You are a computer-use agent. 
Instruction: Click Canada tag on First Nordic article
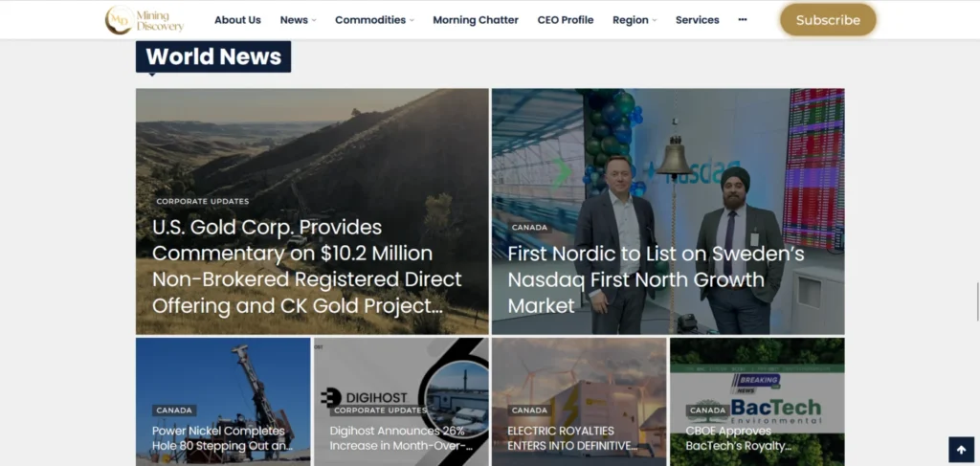529,228
